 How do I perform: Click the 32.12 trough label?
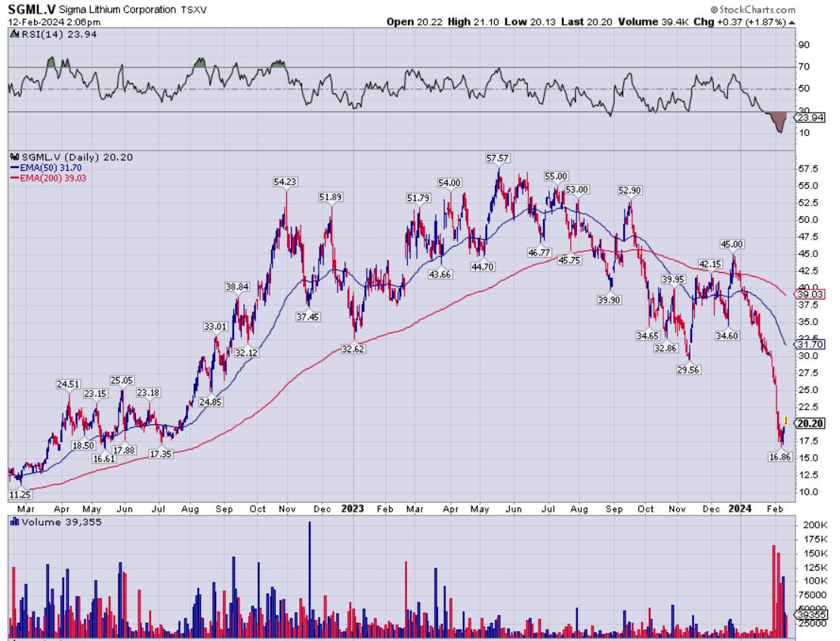pyautogui.click(x=246, y=353)
